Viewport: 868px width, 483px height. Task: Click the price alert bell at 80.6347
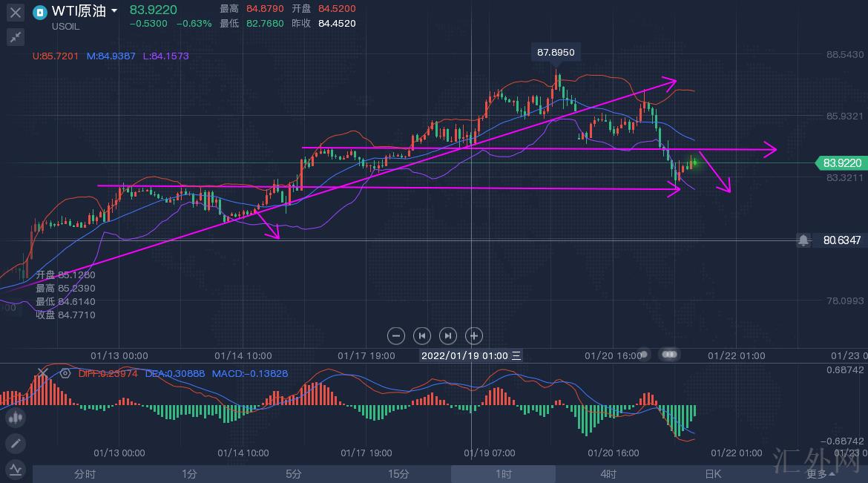click(803, 240)
